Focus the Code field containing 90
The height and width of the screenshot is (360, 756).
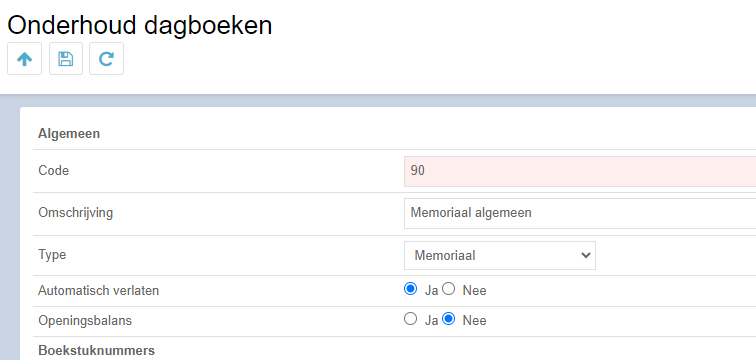[x=580, y=171]
